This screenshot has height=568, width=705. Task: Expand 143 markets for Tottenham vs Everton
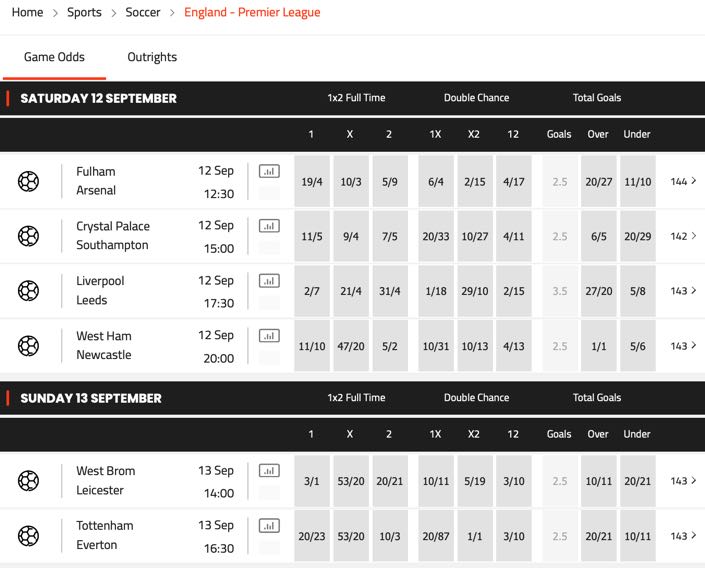point(683,536)
